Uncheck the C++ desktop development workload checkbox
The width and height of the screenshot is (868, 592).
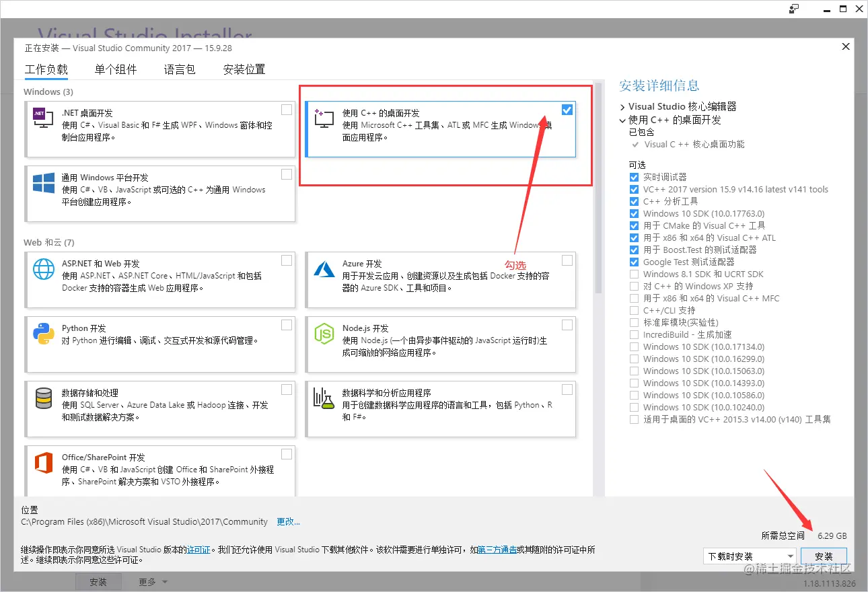click(x=567, y=110)
